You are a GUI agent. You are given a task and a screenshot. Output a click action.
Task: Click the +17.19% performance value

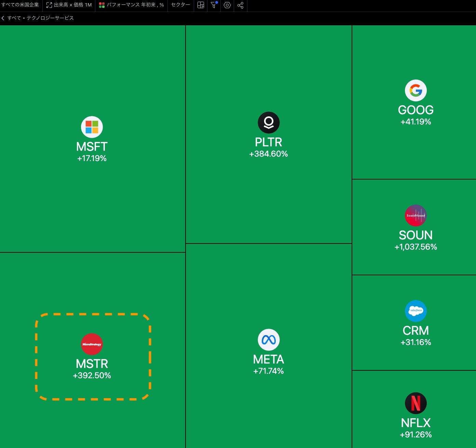click(x=92, y=158)
